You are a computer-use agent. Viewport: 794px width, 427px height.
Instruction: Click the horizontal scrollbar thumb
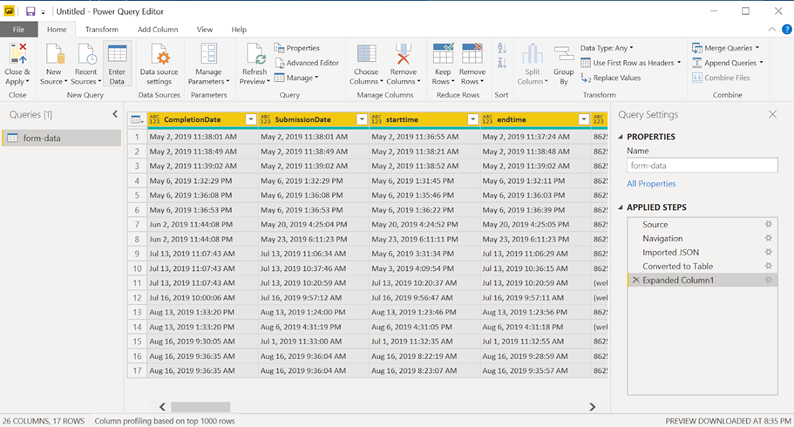[201, 407]
